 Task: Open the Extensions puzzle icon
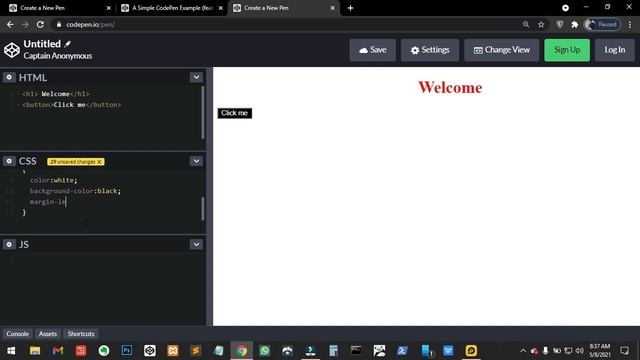pos(575,24)
